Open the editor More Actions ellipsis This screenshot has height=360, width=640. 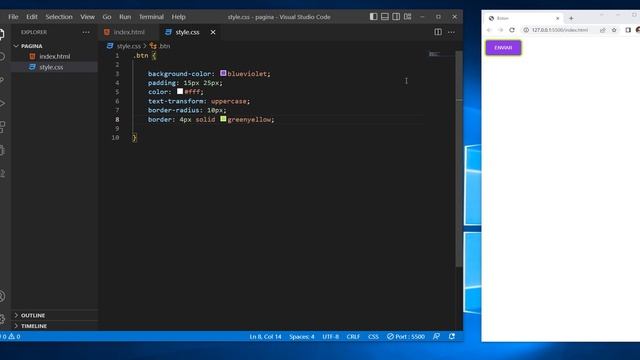click(x=451, y=32)
